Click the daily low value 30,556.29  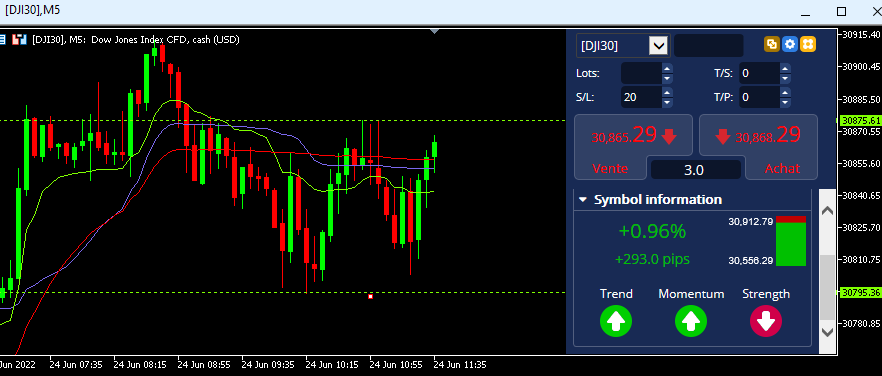pyautogui.click(x=750, y=261)
